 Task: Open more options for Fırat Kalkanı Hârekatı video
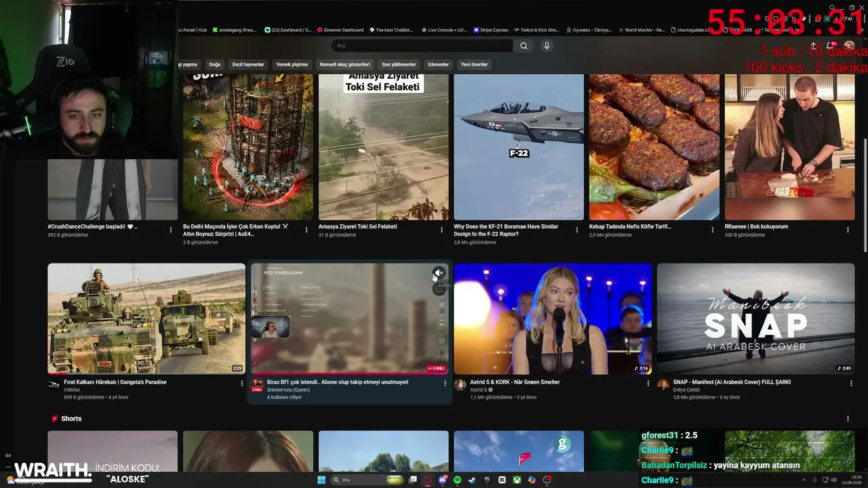[241, 383]
